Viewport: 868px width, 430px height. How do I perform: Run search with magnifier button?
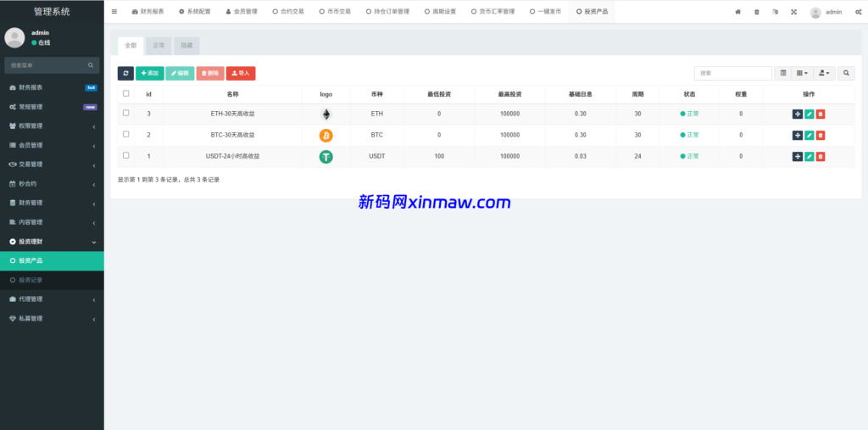pyautogui.click(x=846, y=73)
